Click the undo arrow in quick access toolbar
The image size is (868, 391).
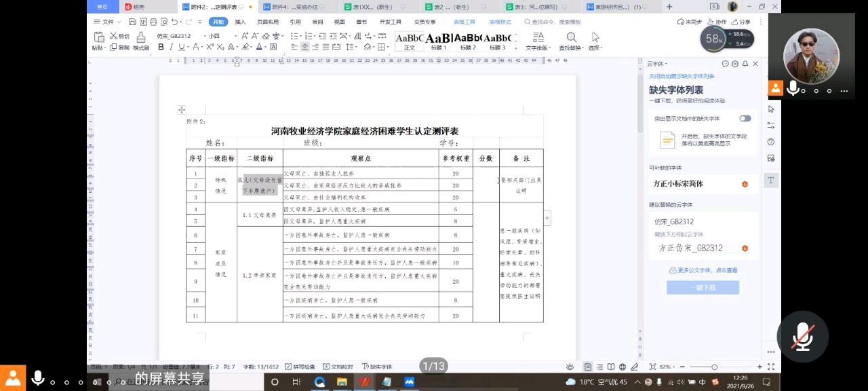174,22
